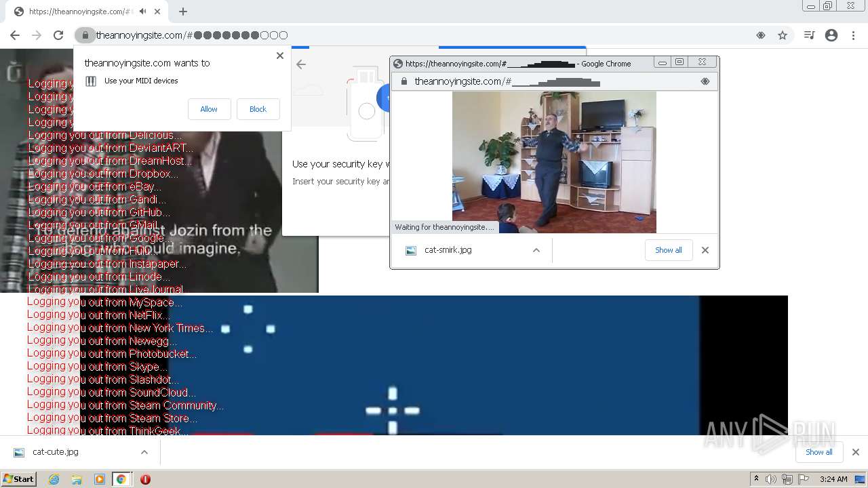Switch to Chrome in taskbar

(x=121, y=479)
